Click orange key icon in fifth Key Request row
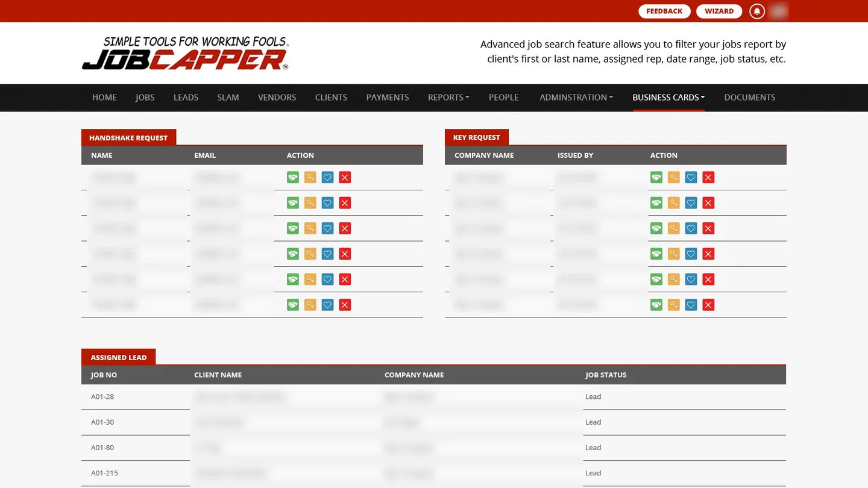The image size is (868, 488). pos(674,280)
